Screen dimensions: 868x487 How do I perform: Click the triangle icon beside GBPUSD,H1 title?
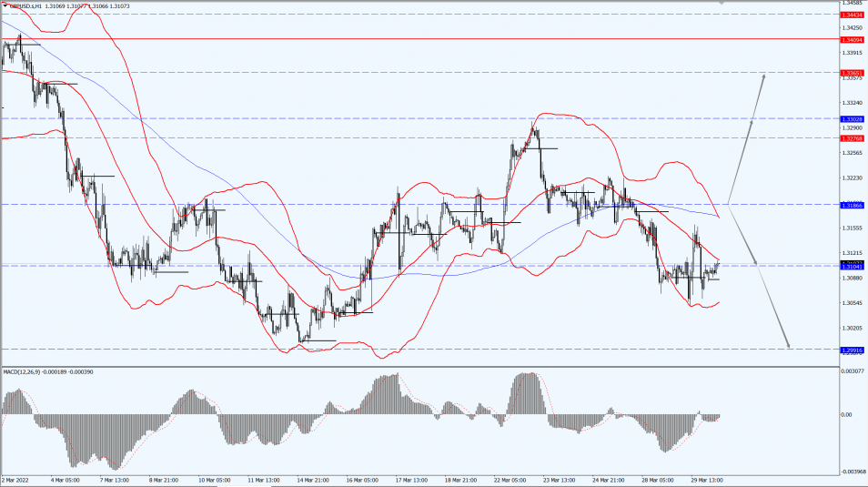5,5
